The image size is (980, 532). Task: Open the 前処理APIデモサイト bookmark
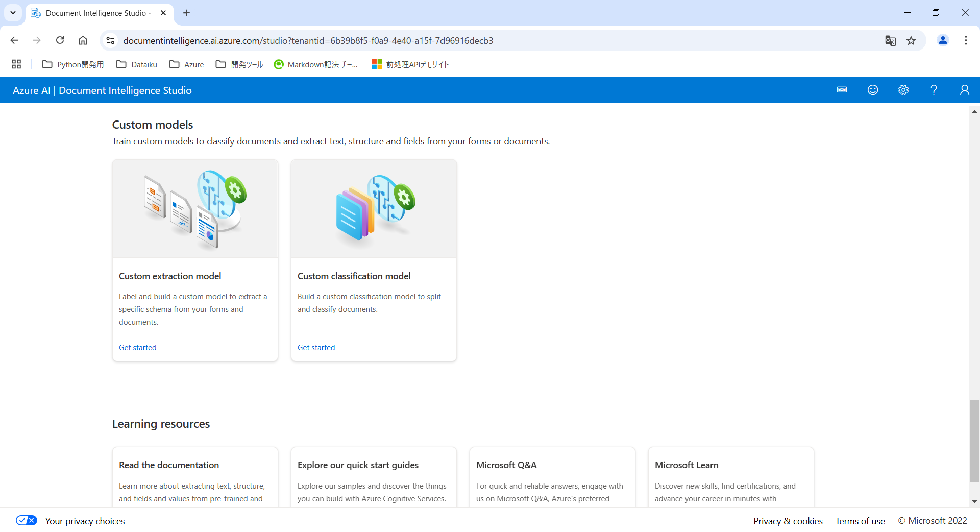click(x=410, y=64)
